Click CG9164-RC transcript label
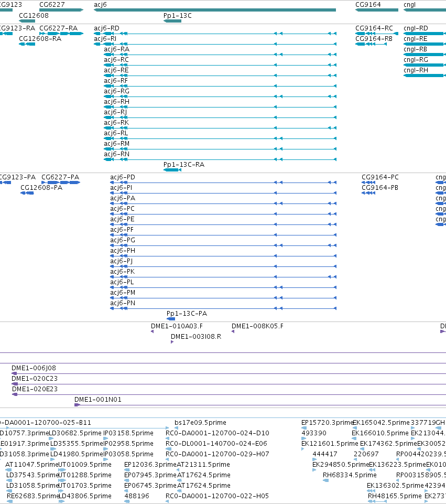This screenshot has width=446, height=504. [374, 28]
